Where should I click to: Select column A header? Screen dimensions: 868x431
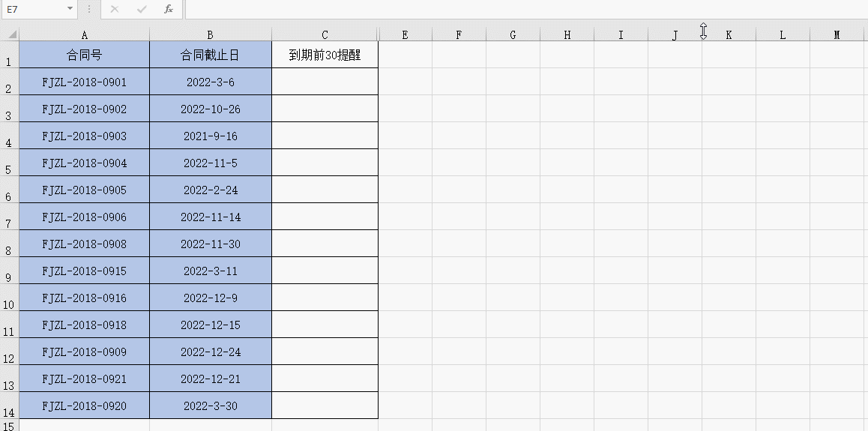tap(84, 35)
